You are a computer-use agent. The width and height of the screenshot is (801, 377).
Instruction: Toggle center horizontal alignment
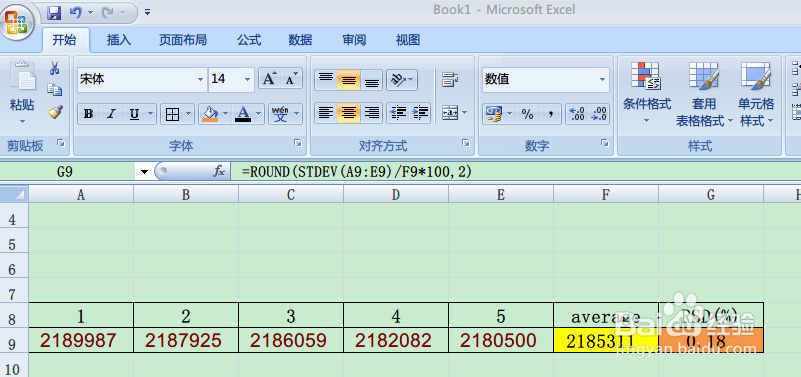[348, 113]
